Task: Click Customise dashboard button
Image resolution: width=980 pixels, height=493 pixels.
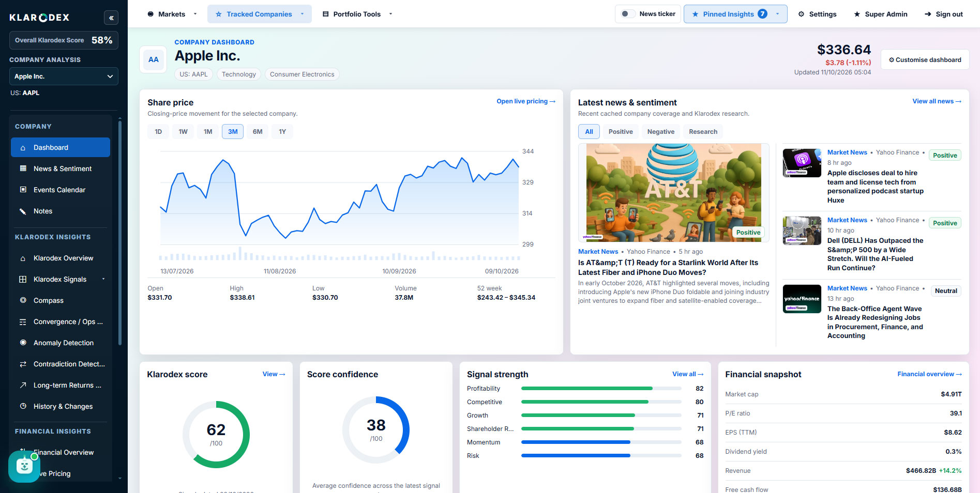Action: [925, 60]
